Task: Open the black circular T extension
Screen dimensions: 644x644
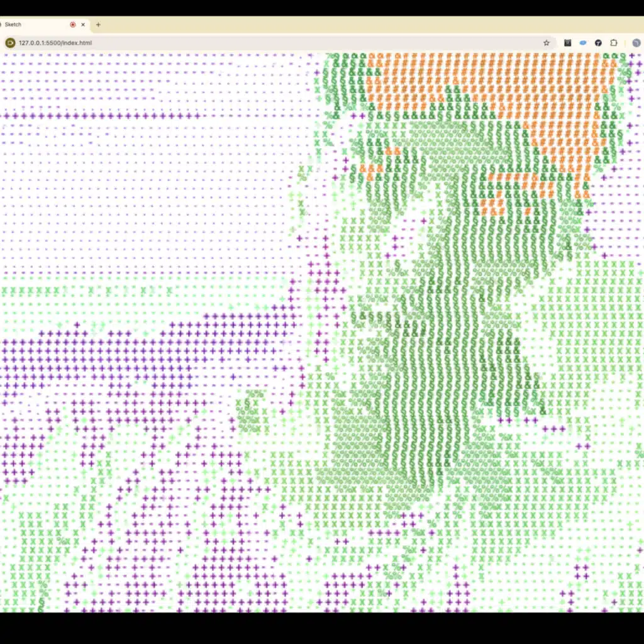Action: tap(598, 43)
